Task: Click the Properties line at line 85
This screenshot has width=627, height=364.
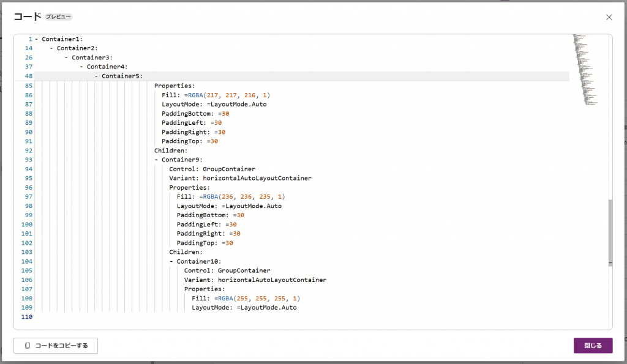Action: pos(175,86)
